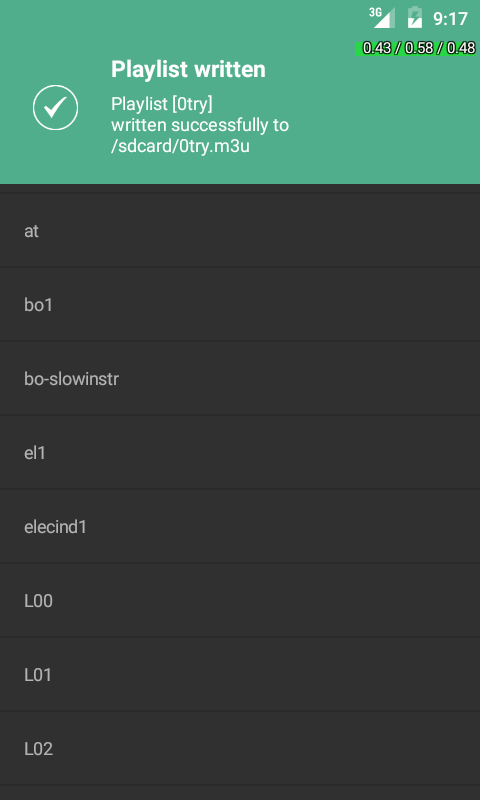Image resolution: width=480 pixels, height=800 pixels.
Task: Open the el1 playlist
Action: (x=240, y=453)
